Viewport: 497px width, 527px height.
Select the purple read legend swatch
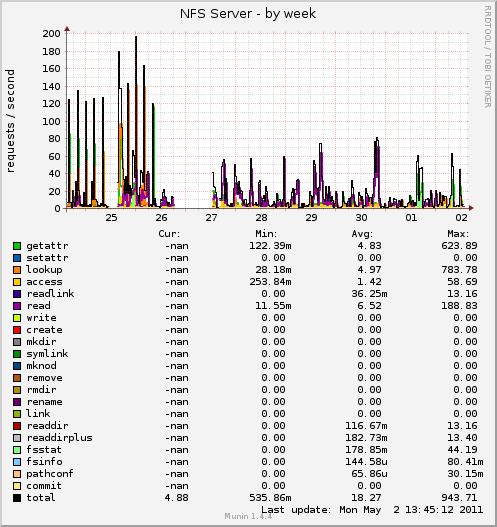[17, 306]
